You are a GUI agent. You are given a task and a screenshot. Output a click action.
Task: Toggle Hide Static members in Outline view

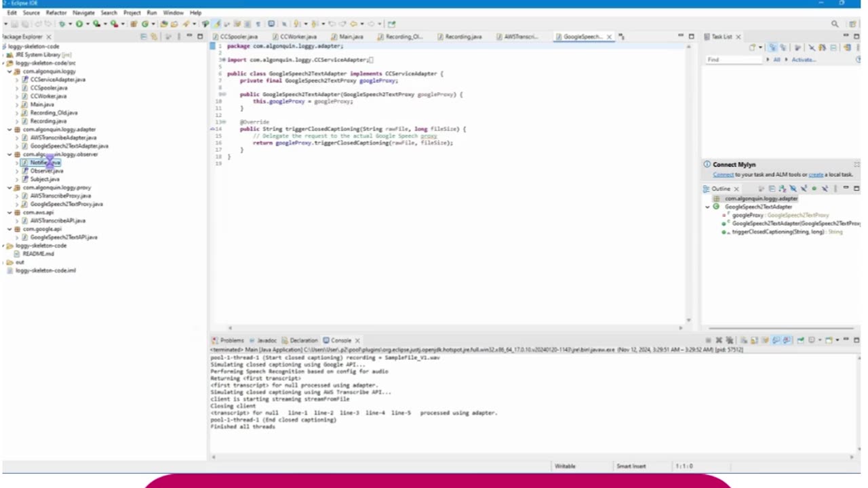[x=804, y=188]
